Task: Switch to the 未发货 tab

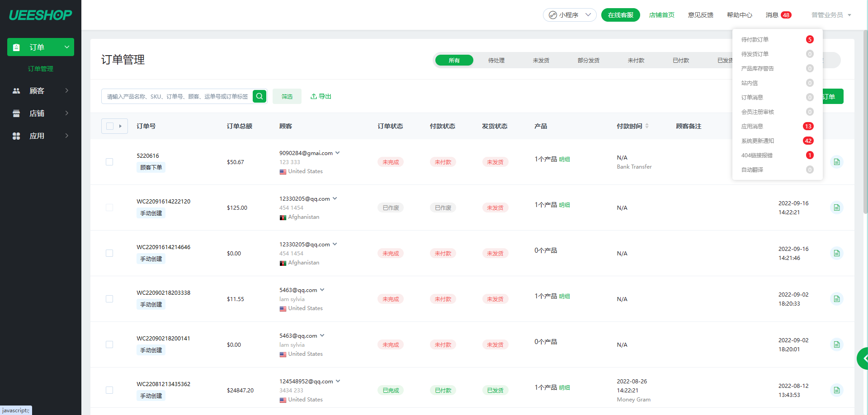Action: 541,61
